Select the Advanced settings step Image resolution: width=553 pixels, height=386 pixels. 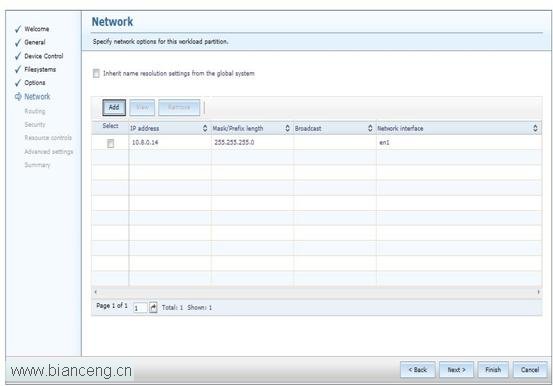click(x=49, y=152)
